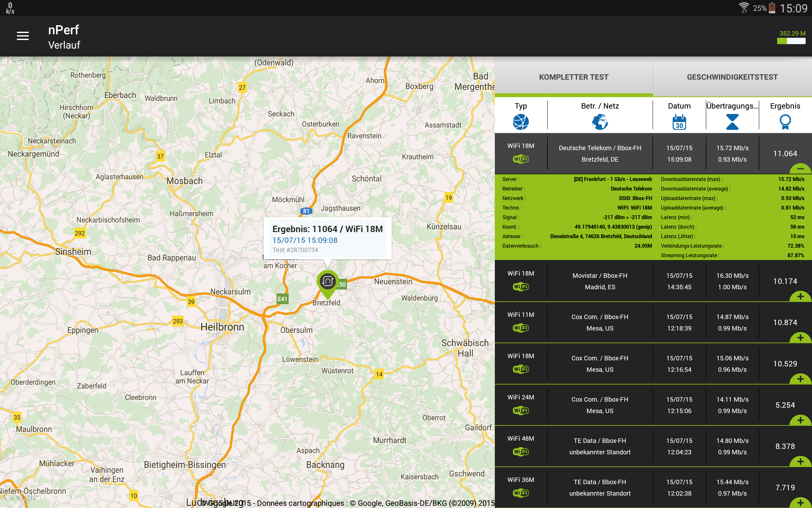Screen dimensions: 812x508
Task: Click the Latenz (Jitter) 15 ms value
Action: tap(797, 237)
